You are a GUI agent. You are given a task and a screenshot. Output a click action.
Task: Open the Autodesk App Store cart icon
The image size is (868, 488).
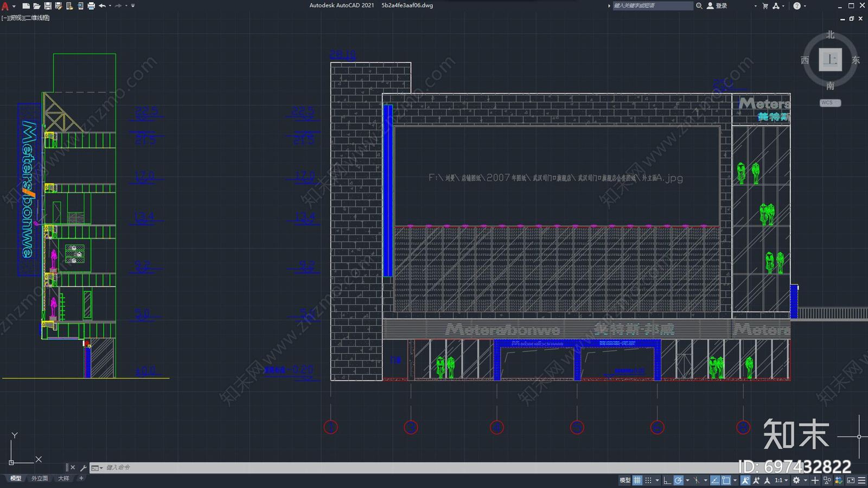[x=765, y=5]
